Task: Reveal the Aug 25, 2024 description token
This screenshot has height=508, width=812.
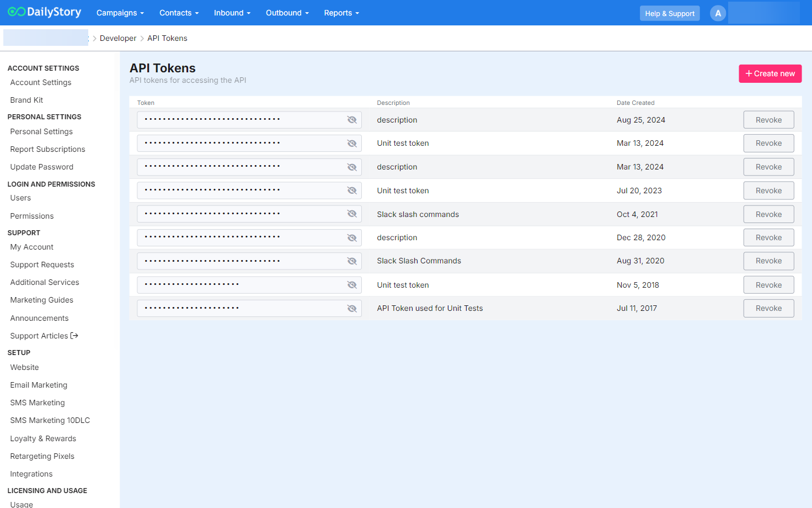Action: [x=352, y=120]
